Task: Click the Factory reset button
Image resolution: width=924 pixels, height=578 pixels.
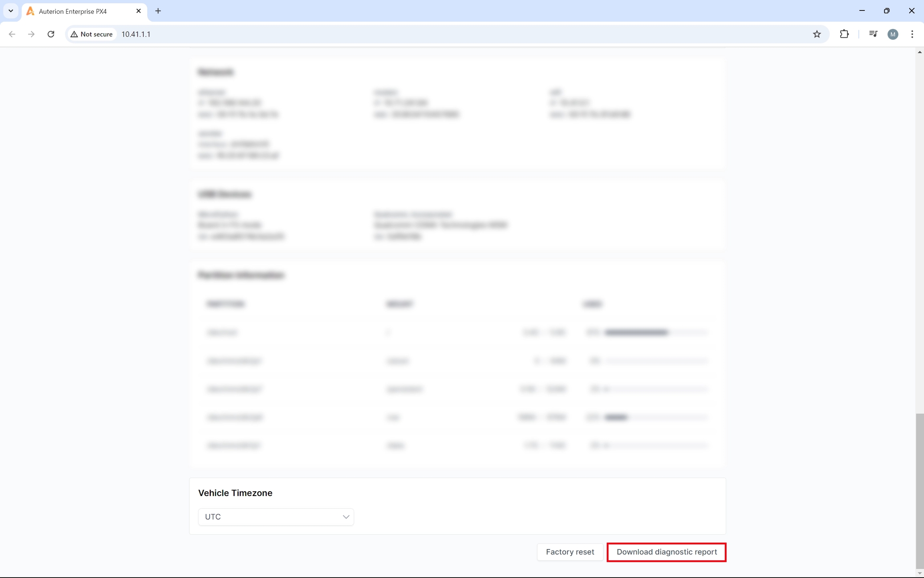Action: [x=569, y=552]
